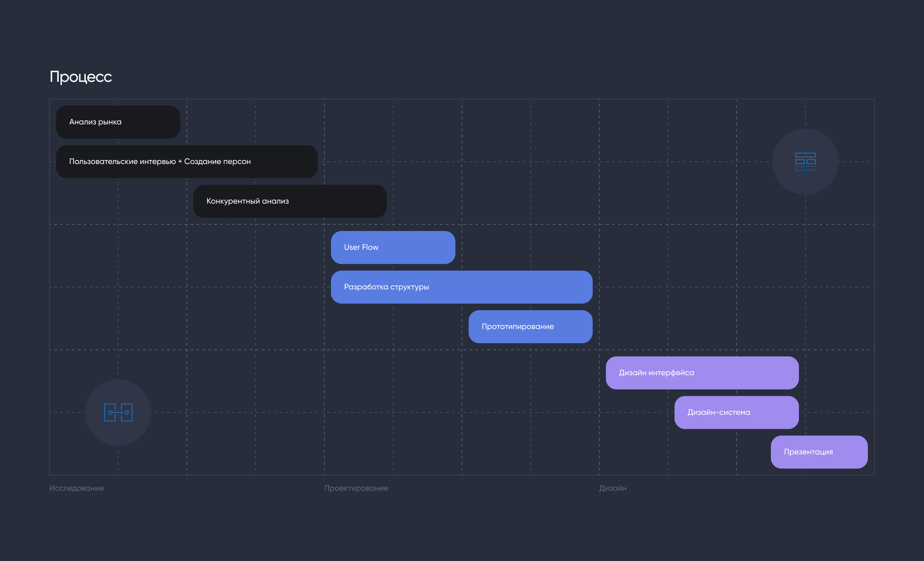Viewport: 924px width, 561px height.
Task: Click the Исследование phase label
Action: [77, 488]
